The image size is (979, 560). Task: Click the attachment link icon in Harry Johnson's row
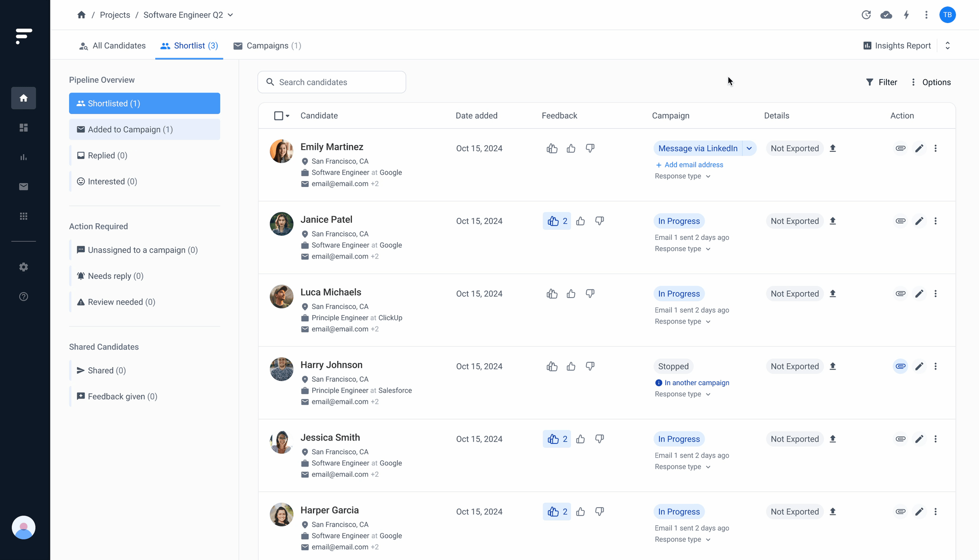coord(900,366)
